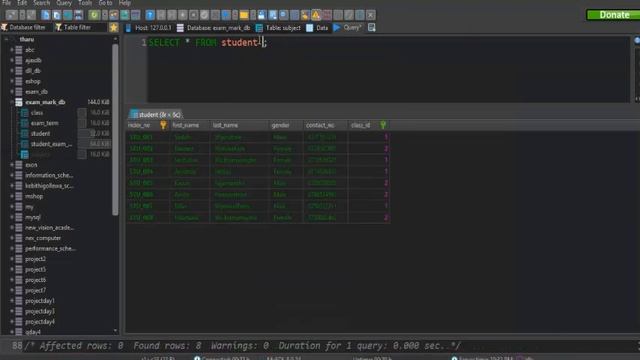Click the green key icon in class_id header

383,125
